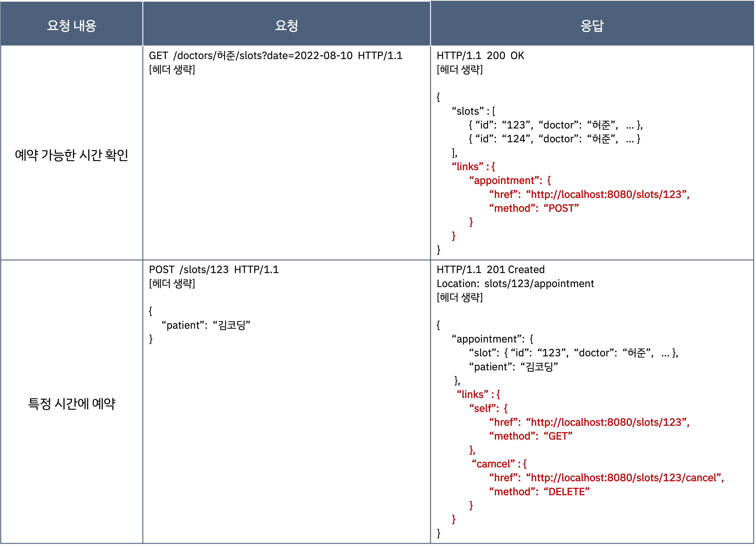Viewport: 756px width, 548px height.
Task: Click '[헤더 생략]' under the GET request line
Action: [172, 69]
